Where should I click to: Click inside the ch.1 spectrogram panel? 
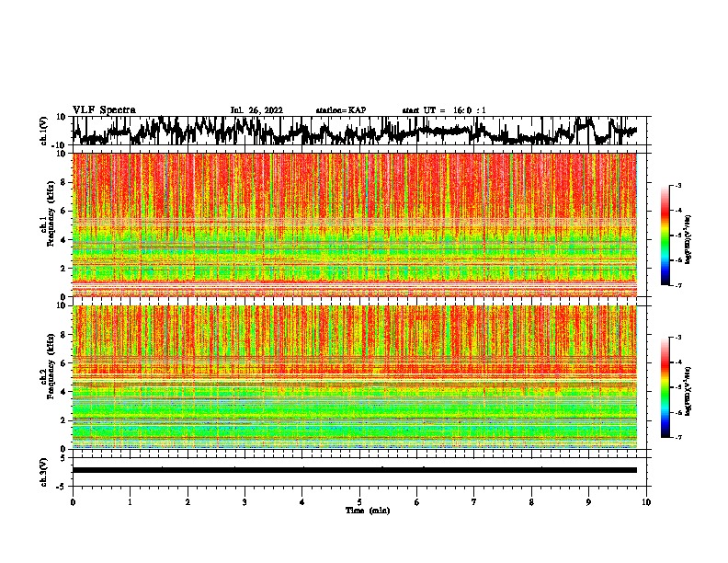point(355,224)
